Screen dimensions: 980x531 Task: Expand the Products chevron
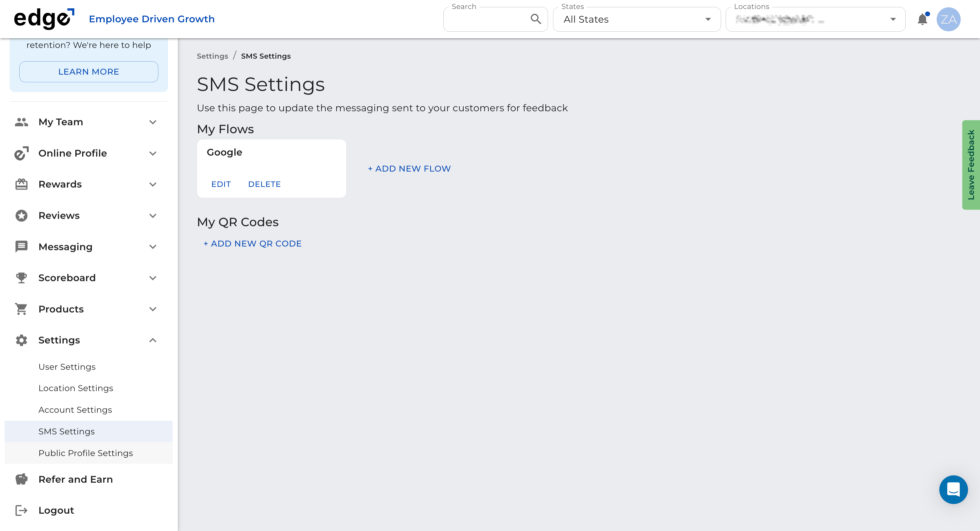(x=153, y=309)
